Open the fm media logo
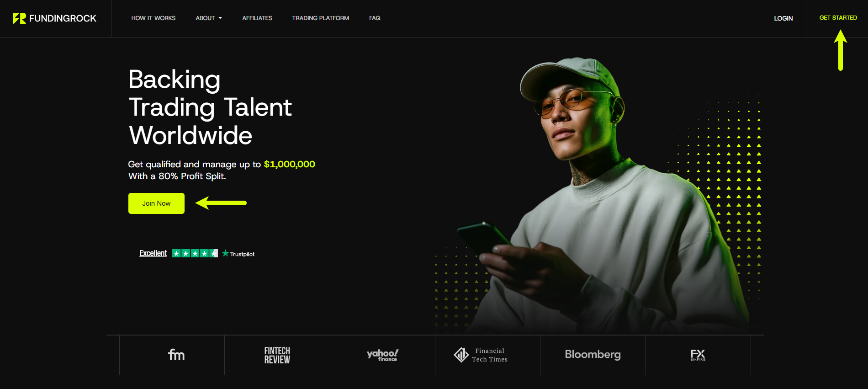This screenshot has height=389, width=868. [176, 355]
